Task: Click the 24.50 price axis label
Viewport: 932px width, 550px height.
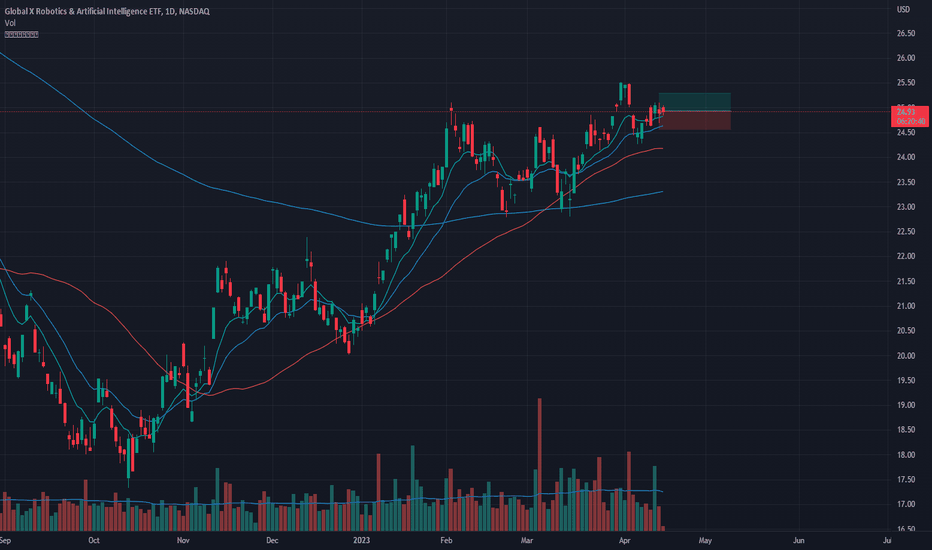Action: pyautogui.click(x=906, y=132)
